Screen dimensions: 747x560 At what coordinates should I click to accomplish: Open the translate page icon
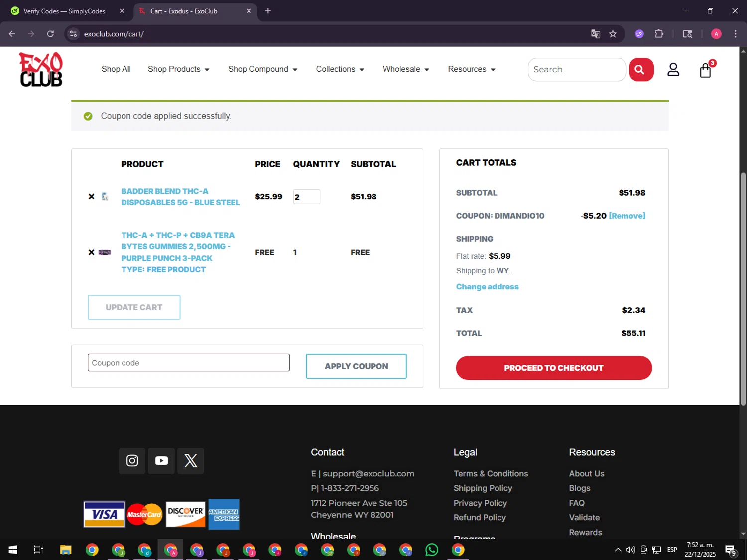[595, 34]
